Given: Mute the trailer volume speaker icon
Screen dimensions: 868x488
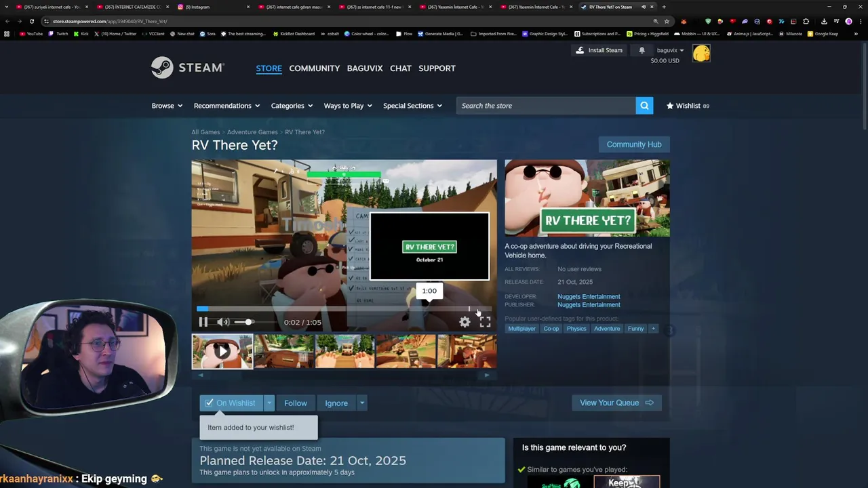Looking at the screenshot, I should [x=222, y=322].
